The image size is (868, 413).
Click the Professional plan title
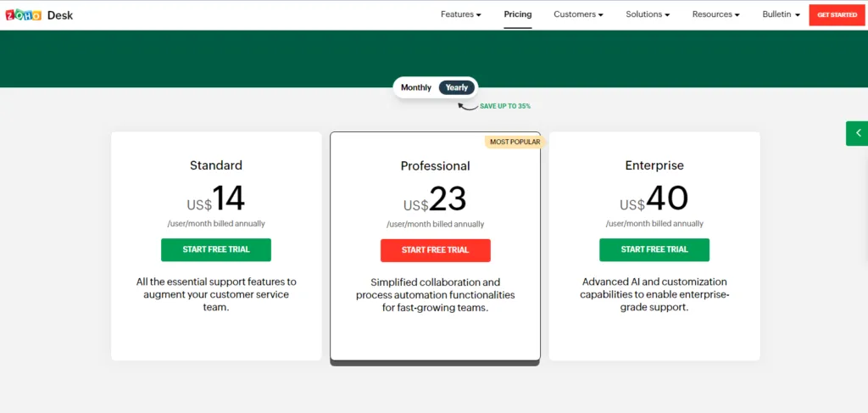click(435, 165)
